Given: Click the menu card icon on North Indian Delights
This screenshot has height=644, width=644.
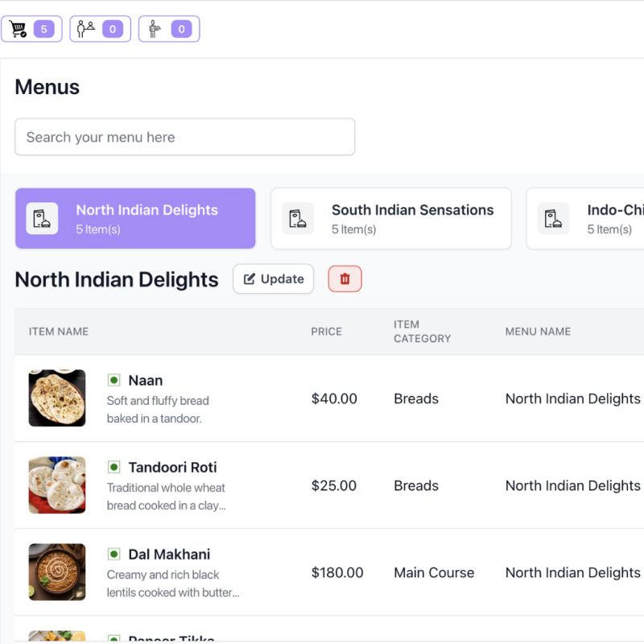Looking at the screenshot, I should 41,218.
